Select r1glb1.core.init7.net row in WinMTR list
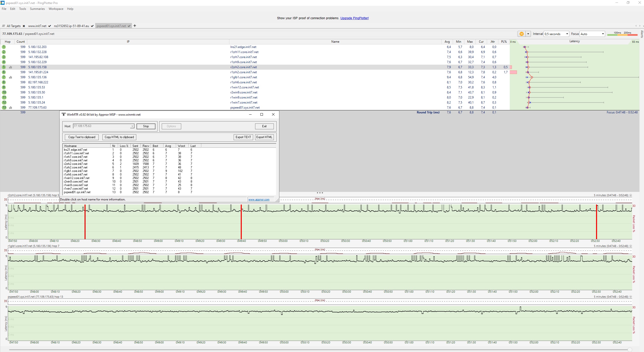 point(169,171)
